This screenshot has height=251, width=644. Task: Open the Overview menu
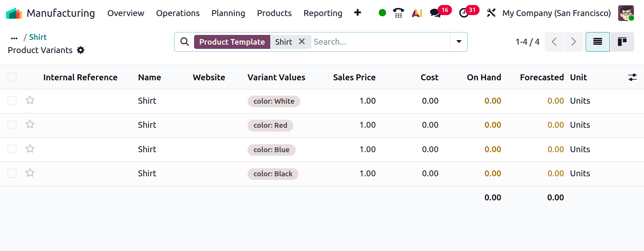click(x=126, y=13)
